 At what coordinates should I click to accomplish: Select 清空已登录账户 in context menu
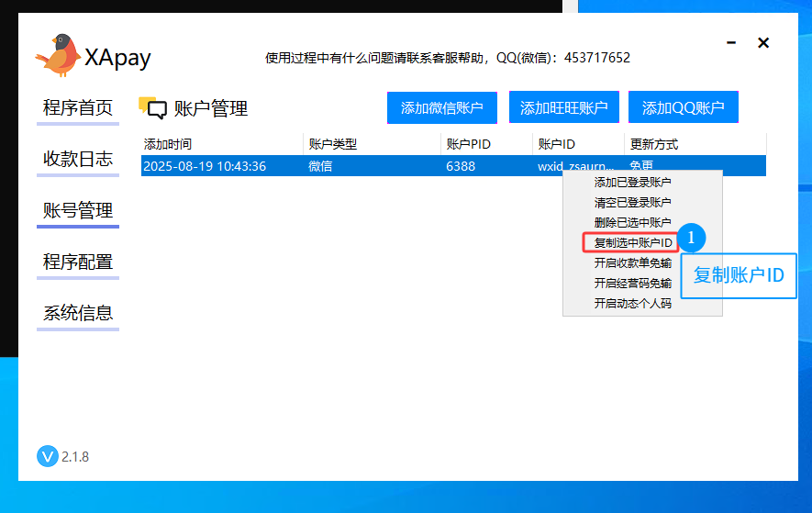(632, 203)
